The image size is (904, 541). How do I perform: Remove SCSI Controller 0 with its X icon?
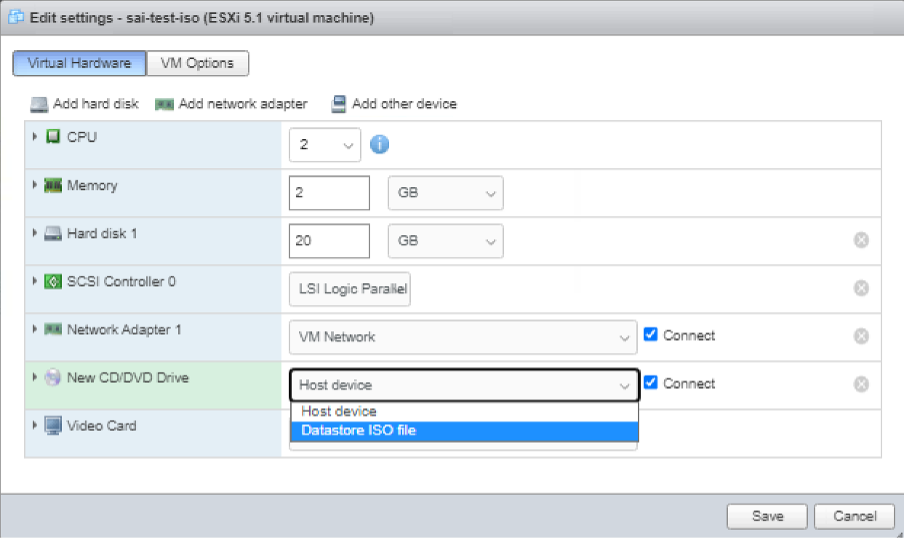[x=861, y=288]
